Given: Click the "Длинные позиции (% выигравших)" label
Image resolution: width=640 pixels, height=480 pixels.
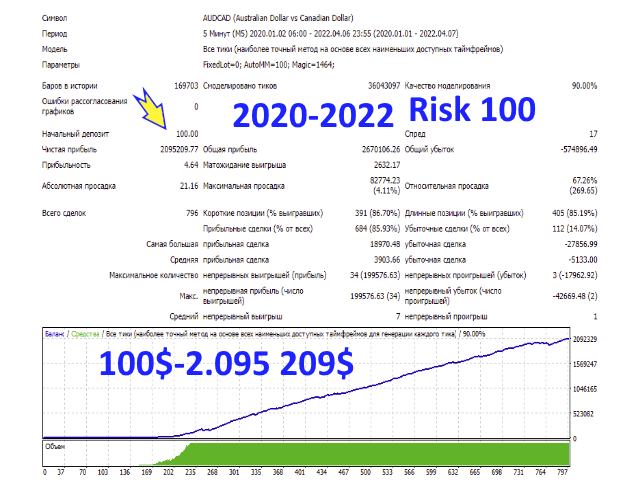Looking at the screenshot, I should point(464,213).
